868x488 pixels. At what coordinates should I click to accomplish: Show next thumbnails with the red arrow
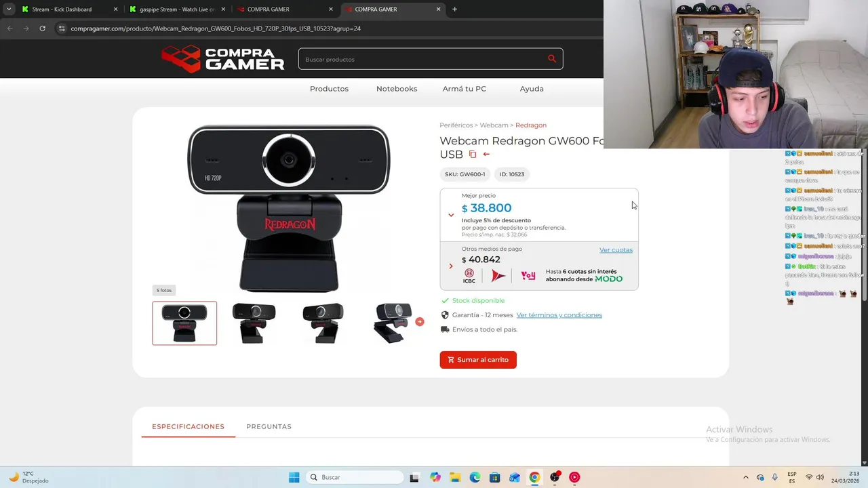[420, 322]
